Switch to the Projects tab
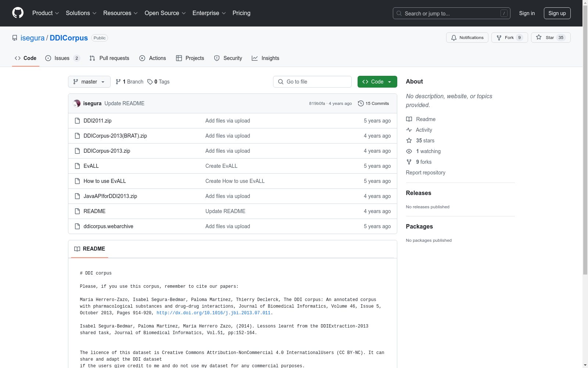 [x=190, y=58]
